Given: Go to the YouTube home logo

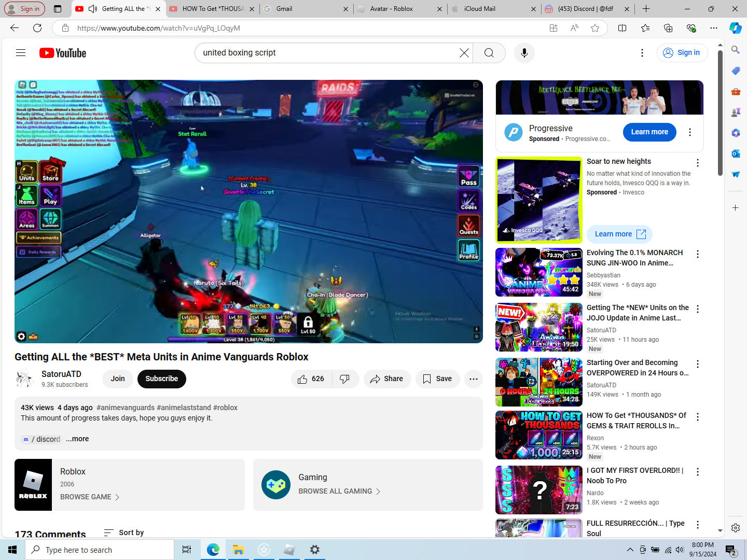Looking at the screenshot, I should point(63,53).
